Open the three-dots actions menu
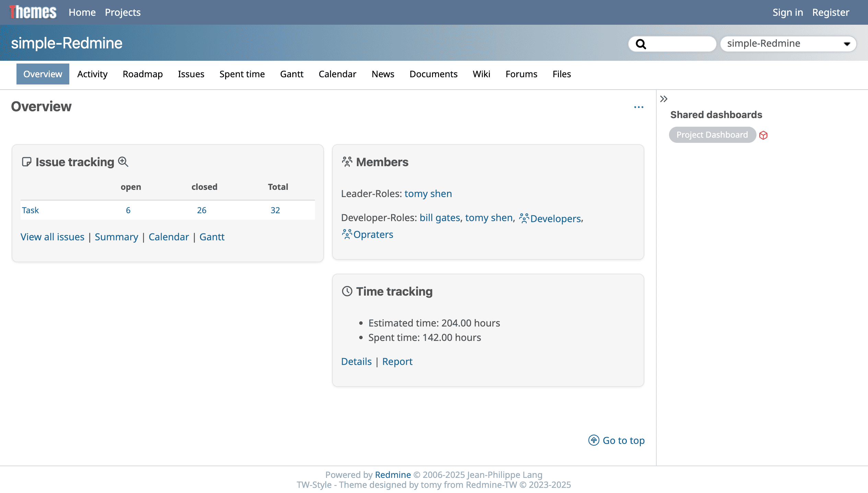 click(x=638, y=107)
